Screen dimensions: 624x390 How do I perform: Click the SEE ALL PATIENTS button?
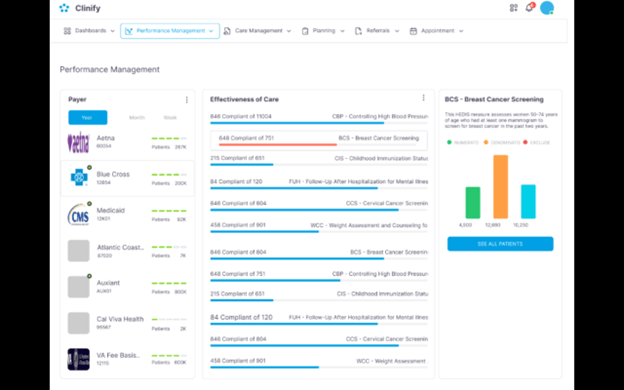[x=500, y=244]
